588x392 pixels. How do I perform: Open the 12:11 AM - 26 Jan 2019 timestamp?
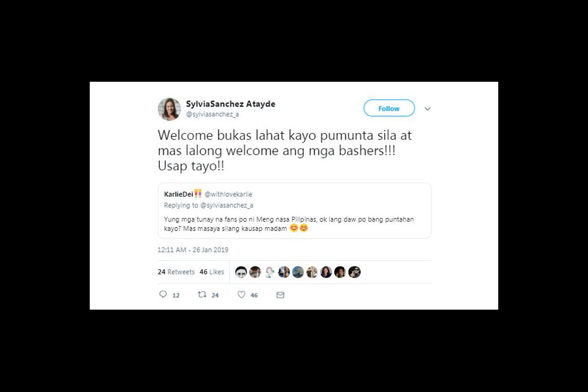(x=192, y=250)
